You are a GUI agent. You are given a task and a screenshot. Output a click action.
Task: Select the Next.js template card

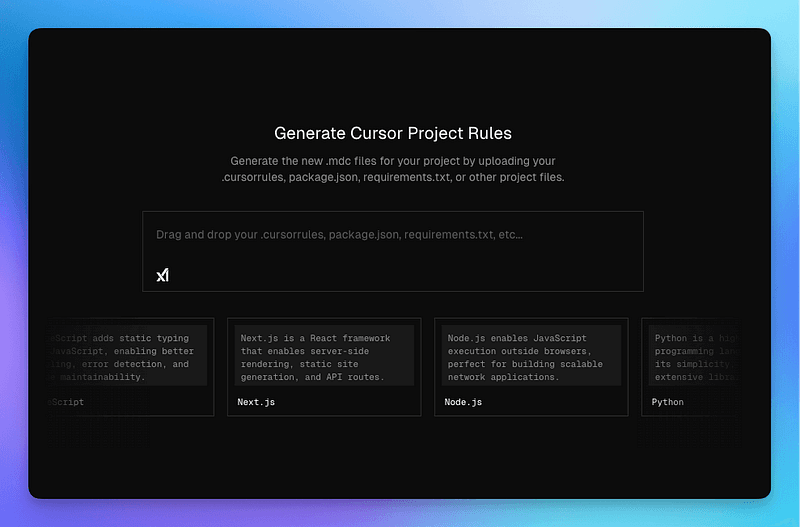tap(324, 366)
